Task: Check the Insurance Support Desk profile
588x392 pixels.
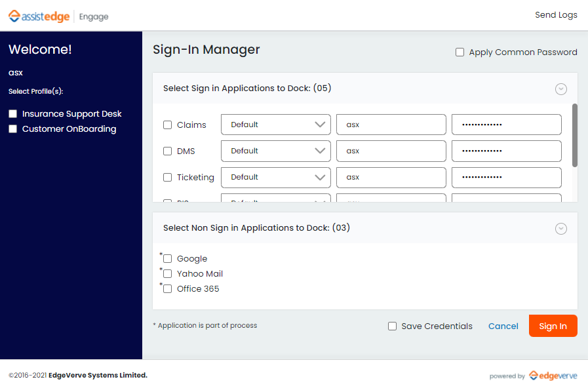Action: tap(13, 114)
